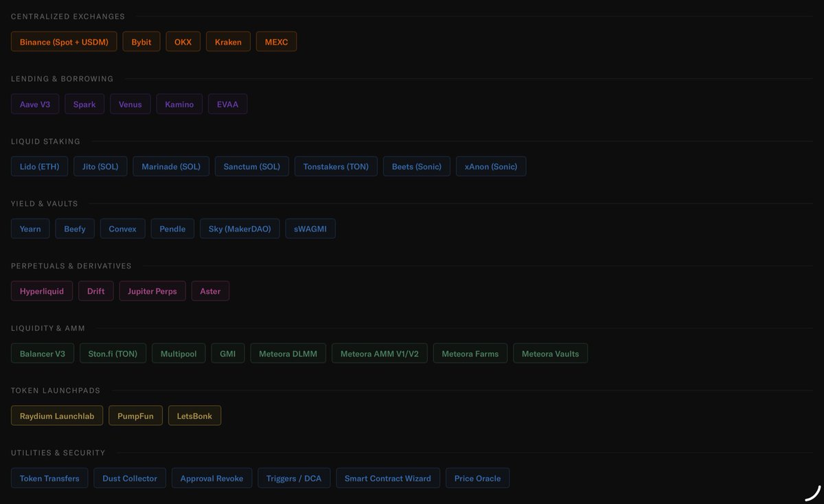Click the MEXC exchange chip
Image resolution: width=824 pixels, height=504 pixels.
tap(276, 42)
